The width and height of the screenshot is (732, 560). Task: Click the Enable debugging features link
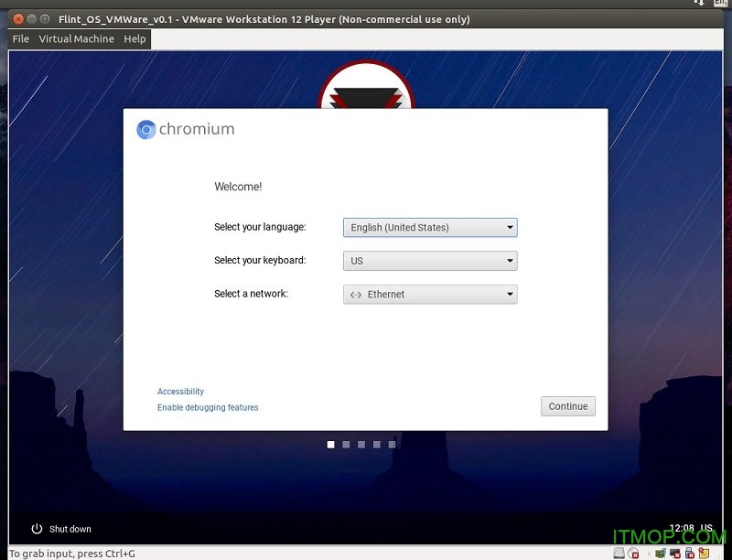pyautogui.click(x=208, y=407)
